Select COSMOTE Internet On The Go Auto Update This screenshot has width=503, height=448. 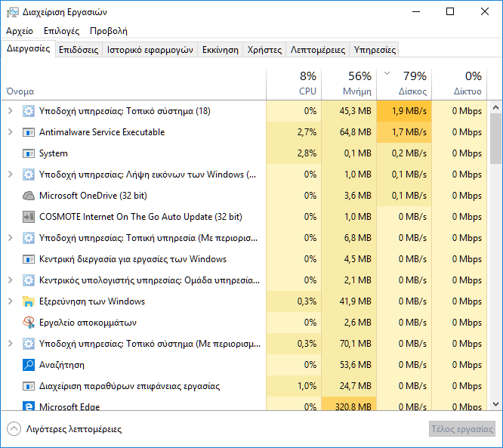pos(140,217)
